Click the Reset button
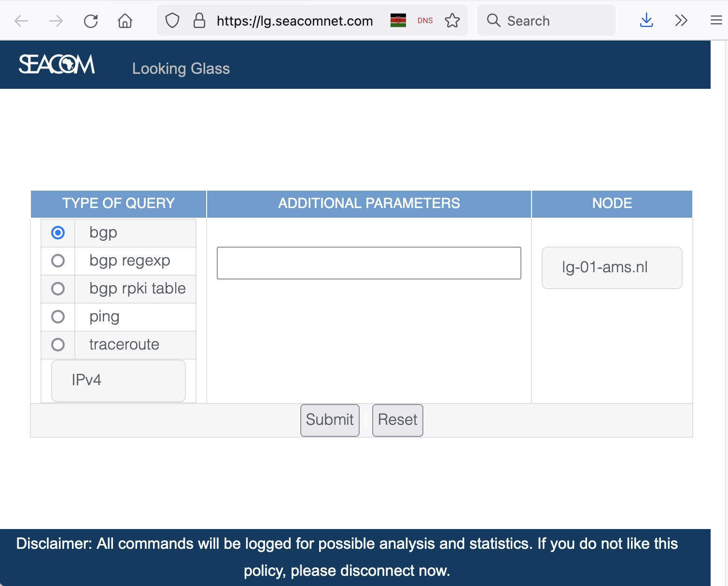The height and width of the screenshot is (586, 728). point(397,420)
